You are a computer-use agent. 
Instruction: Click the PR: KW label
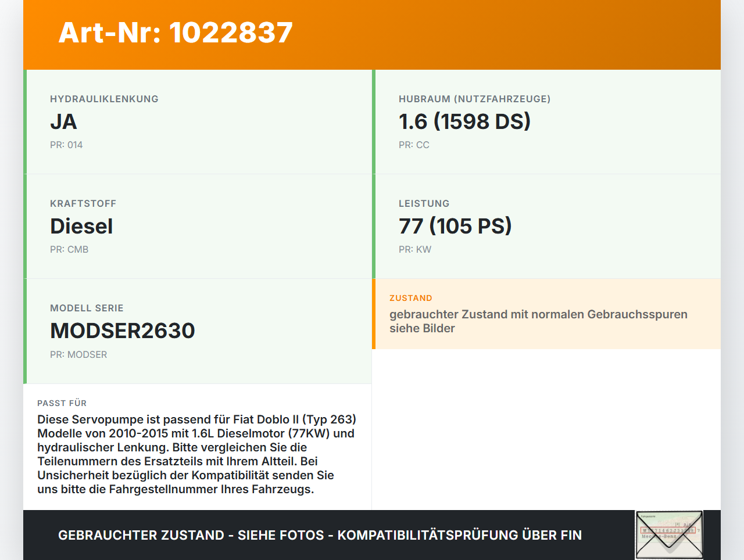[415, 249]
